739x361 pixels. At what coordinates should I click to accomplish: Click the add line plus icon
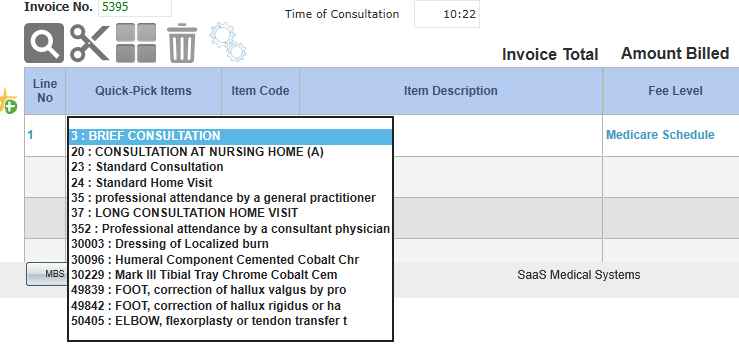point(8,102)
